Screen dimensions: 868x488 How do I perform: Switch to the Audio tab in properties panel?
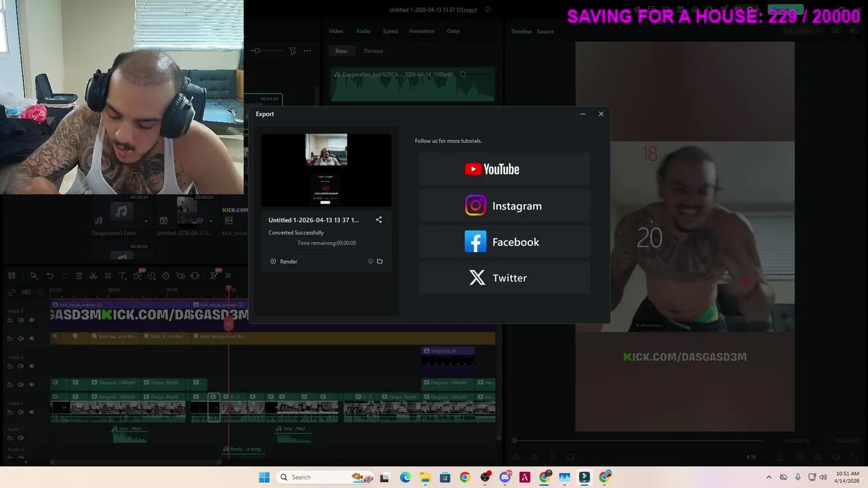363,31
